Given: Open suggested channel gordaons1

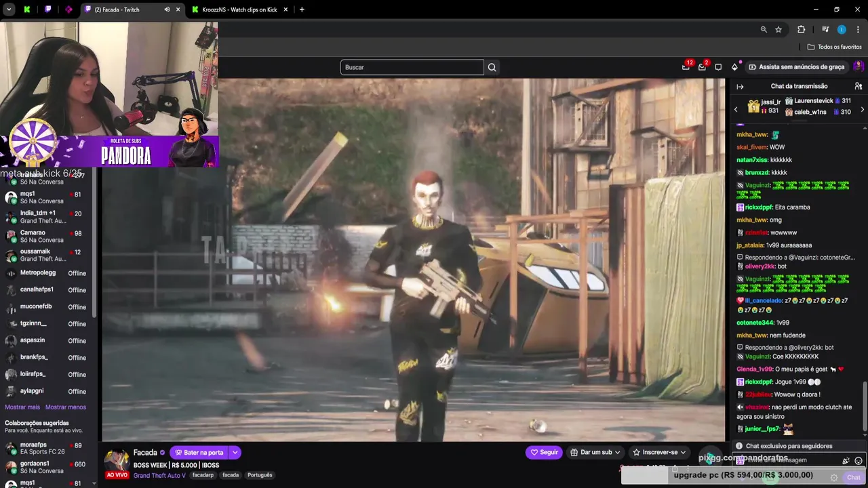Looking at the screenshot, I should [x=47, y=467].
